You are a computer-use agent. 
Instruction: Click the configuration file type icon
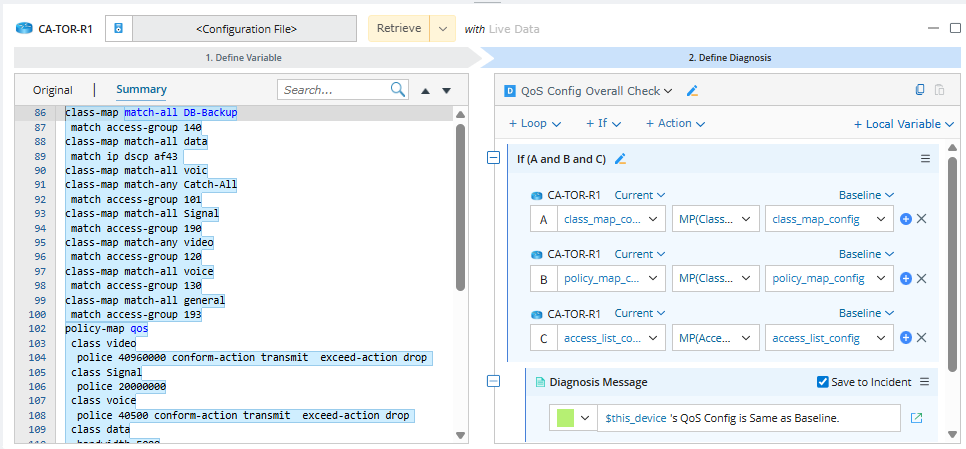pos(119,28)
